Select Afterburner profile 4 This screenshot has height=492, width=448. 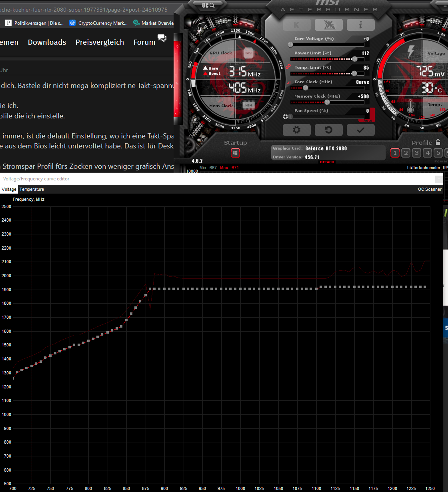428,153
